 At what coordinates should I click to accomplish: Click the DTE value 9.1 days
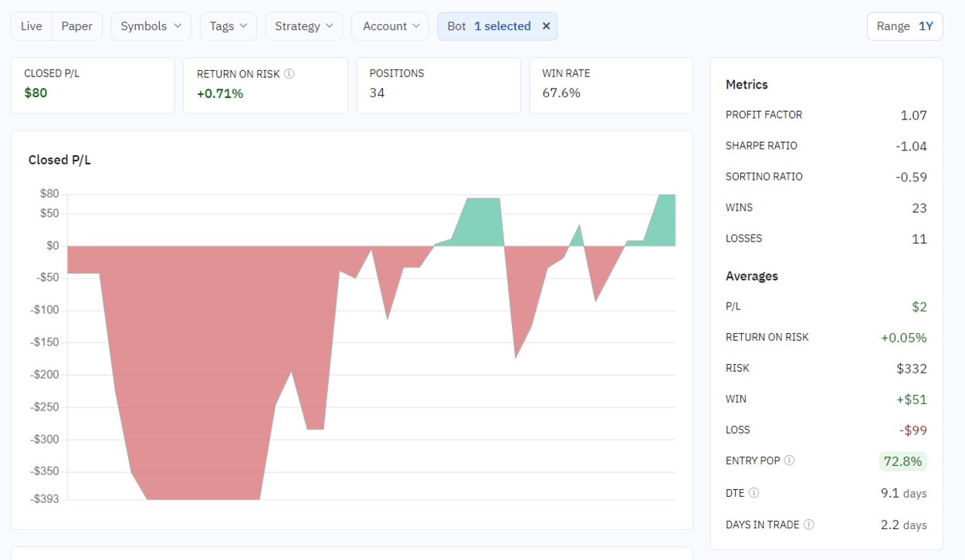904,493
